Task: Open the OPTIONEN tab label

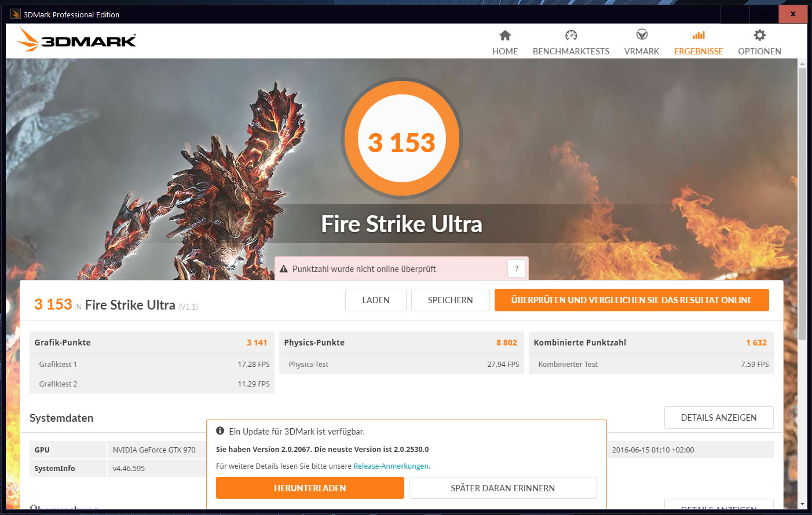Action: (759, 51)
